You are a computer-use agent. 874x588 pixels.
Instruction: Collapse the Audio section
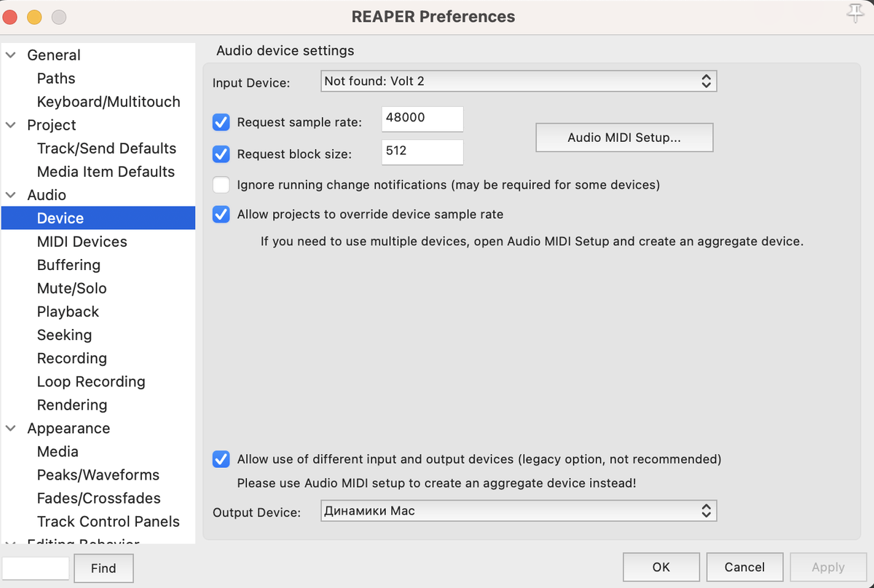pos(11,195)
